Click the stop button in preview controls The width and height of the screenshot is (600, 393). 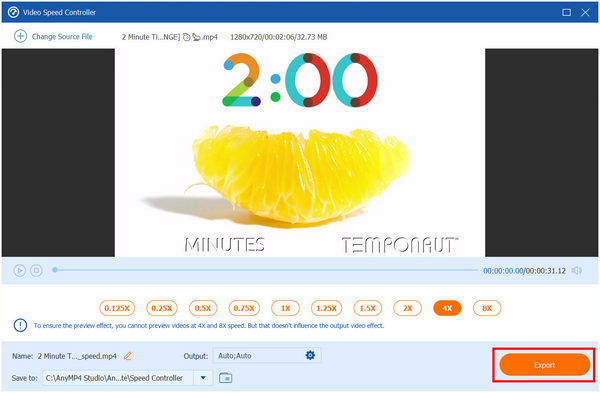click(36, 271)
